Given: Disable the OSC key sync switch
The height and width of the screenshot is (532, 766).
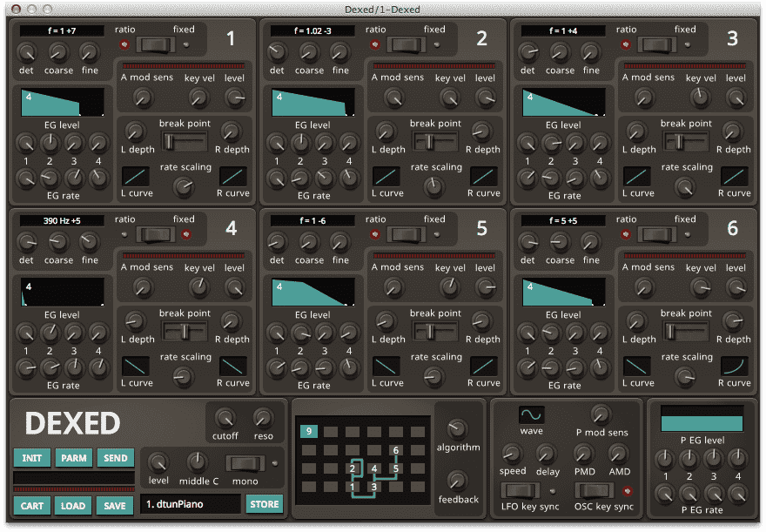Looking at the screenshot, I should click(594, 491).
